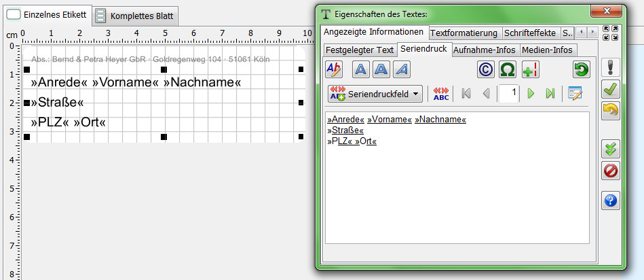Click the red cancel prohibition icon

pyautogui.click(x=611, y=170)
